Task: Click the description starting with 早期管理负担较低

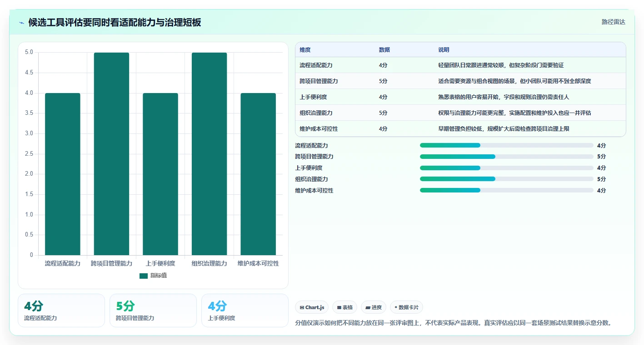Action: (504, 129)
